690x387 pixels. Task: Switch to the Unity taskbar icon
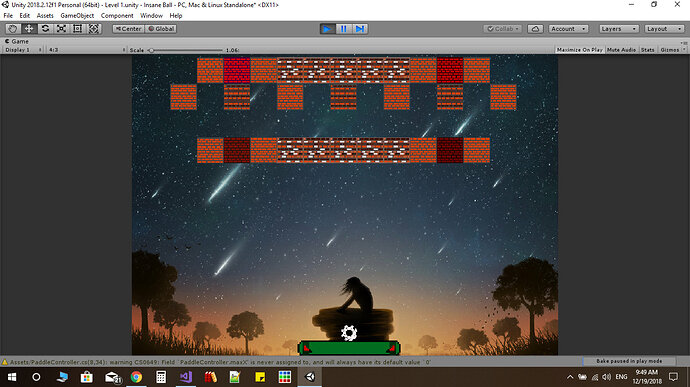310,377
